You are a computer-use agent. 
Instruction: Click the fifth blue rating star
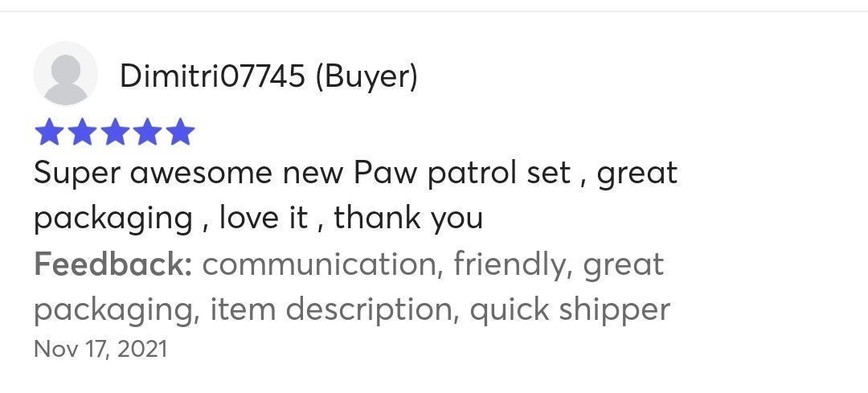pos(180,133)
